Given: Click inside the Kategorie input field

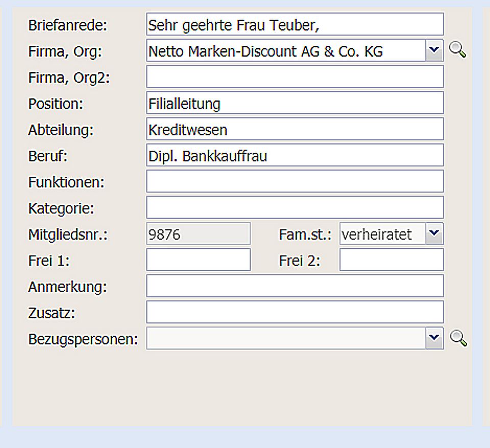Looking at the screenshot, I should 295,207.
